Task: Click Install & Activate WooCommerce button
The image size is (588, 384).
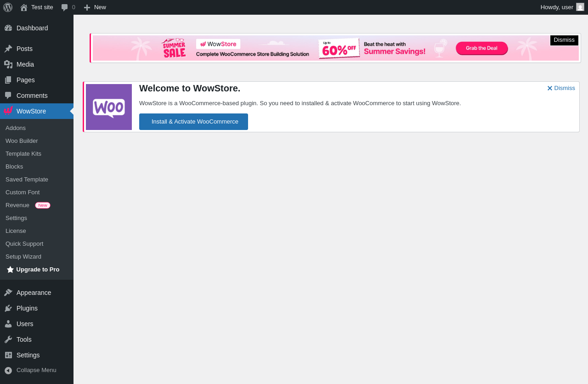Action: (193, 122)
